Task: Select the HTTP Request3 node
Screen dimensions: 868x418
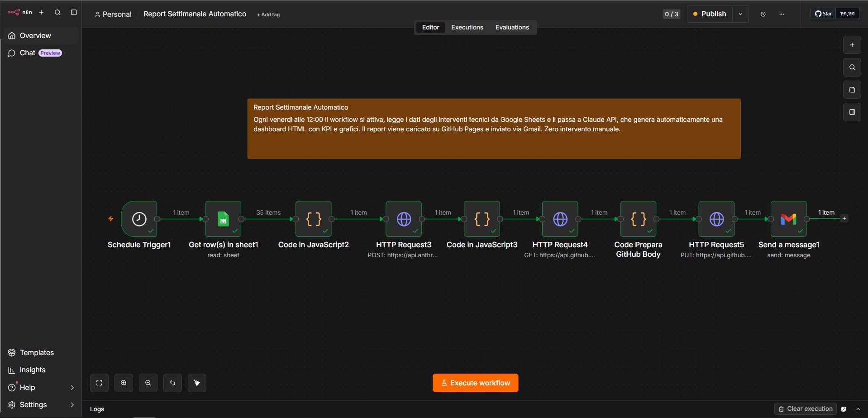Action: (404, 219)
